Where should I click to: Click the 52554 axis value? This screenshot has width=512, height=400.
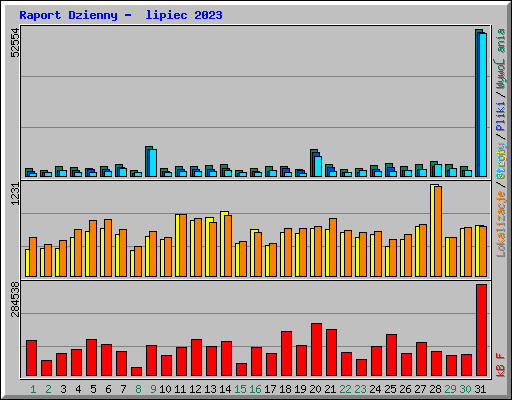[15, 43]
